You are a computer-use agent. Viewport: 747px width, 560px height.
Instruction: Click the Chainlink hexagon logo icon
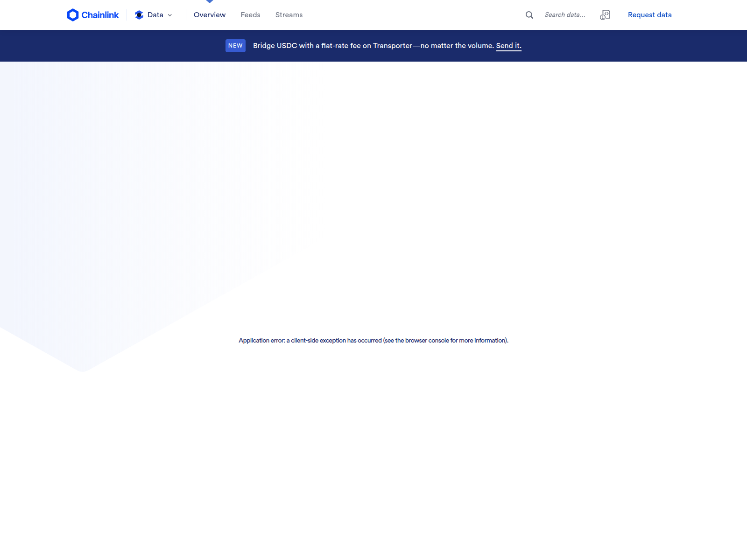point(73,14)
